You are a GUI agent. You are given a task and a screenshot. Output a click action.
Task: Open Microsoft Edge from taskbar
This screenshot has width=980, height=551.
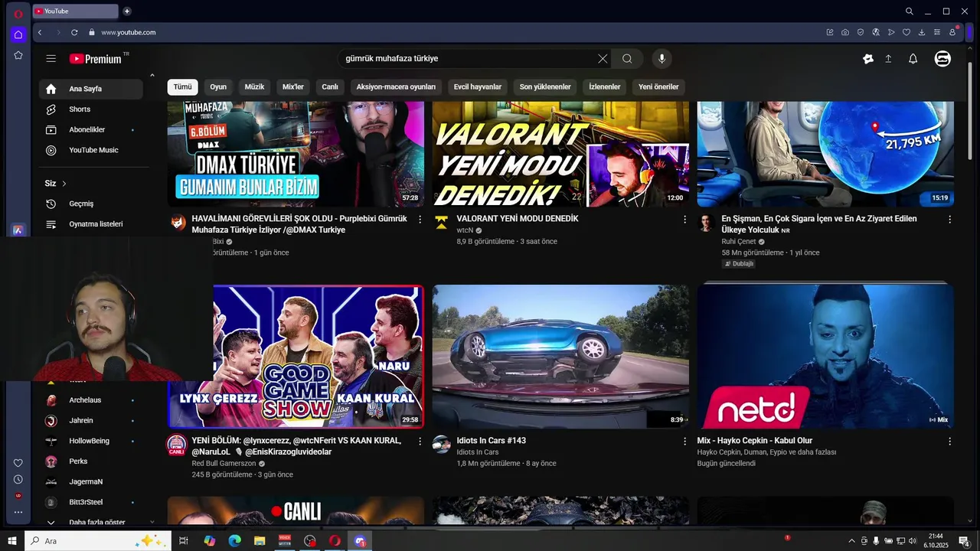235,541
